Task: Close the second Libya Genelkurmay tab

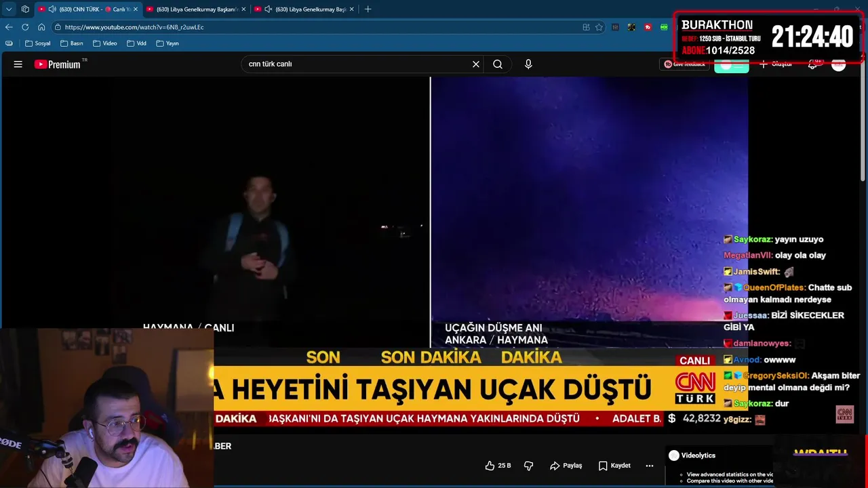Action: (243, 9)
